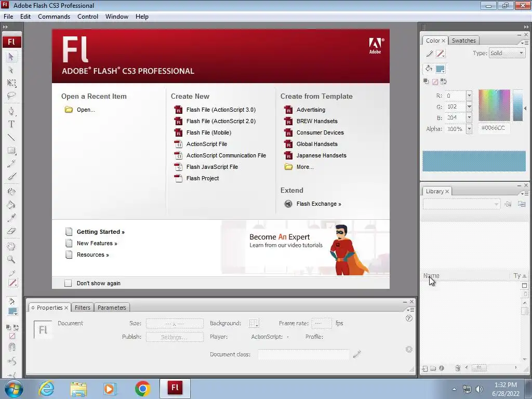
Task: Select the Eyedropper tool
Action: click(x=11, y=218)
